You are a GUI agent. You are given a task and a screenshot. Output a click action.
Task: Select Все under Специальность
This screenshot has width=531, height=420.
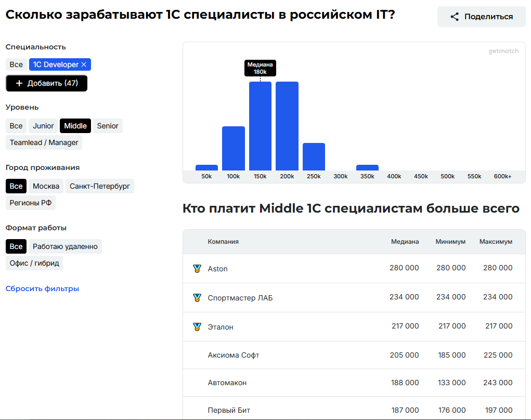coord(16,64)
